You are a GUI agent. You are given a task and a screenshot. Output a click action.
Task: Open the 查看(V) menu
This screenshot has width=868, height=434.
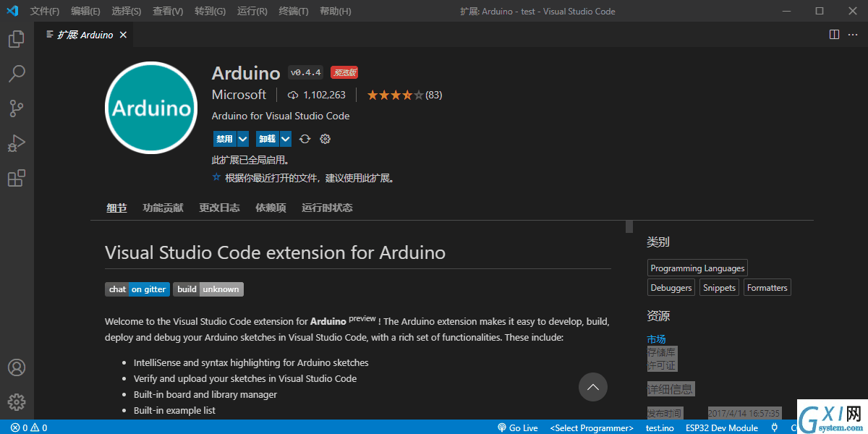tap(168, 11)
